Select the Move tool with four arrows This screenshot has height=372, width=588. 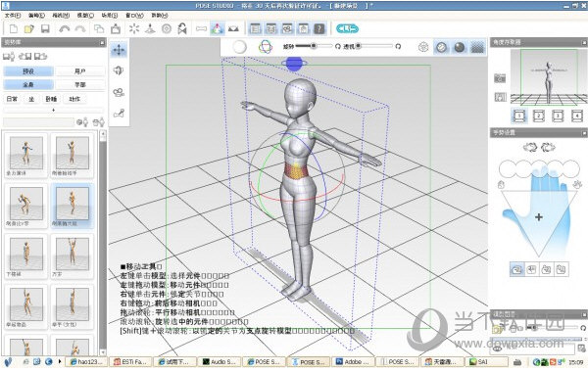119,50
